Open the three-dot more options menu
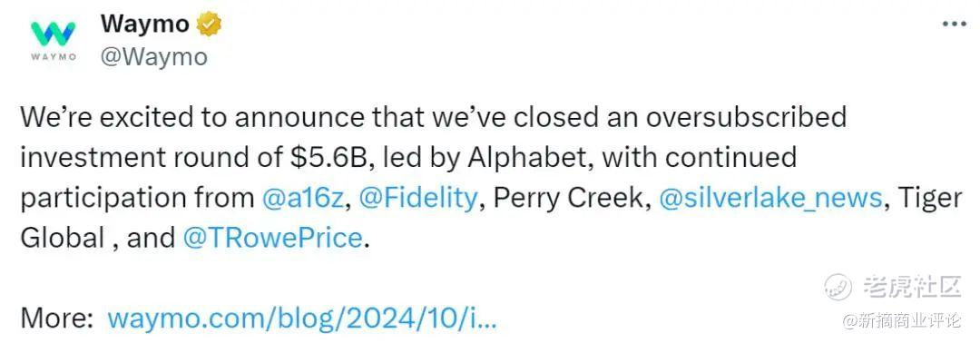The image size is (980, 343). click(954, 24)
